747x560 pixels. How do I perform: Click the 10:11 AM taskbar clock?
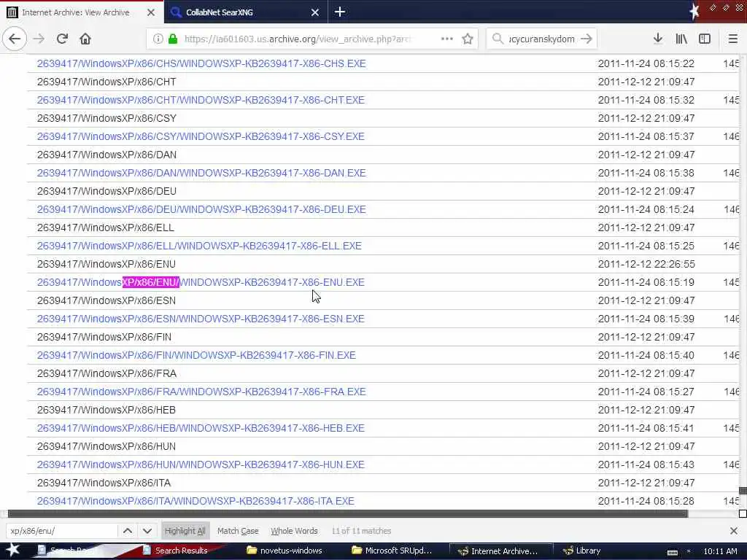point(720,551)
